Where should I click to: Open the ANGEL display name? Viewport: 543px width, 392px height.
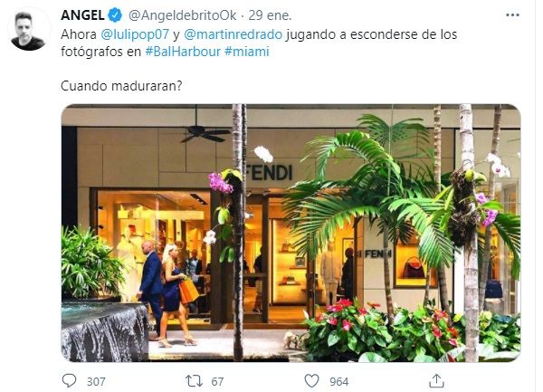pos(82,15)
